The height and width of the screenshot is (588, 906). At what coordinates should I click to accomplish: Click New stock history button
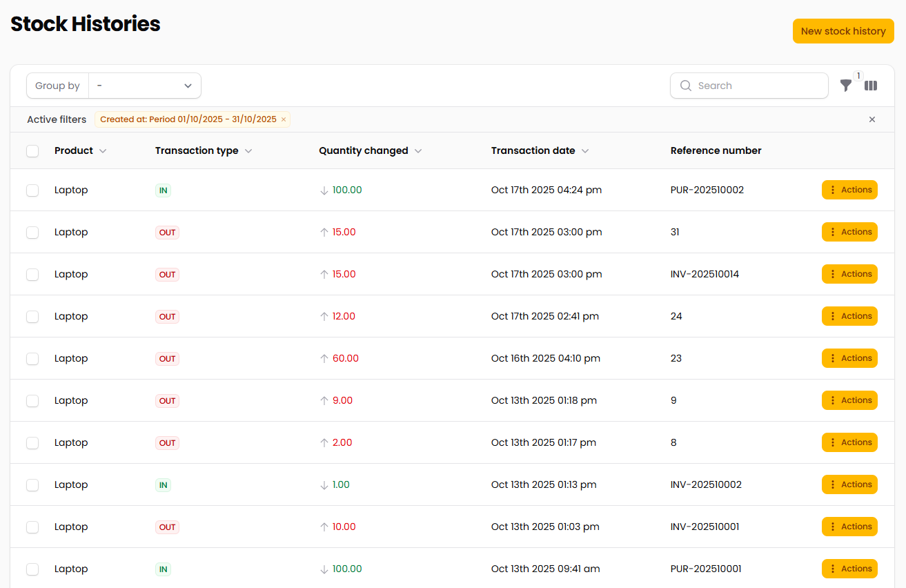pyautogui.click(x=843, y=31)
